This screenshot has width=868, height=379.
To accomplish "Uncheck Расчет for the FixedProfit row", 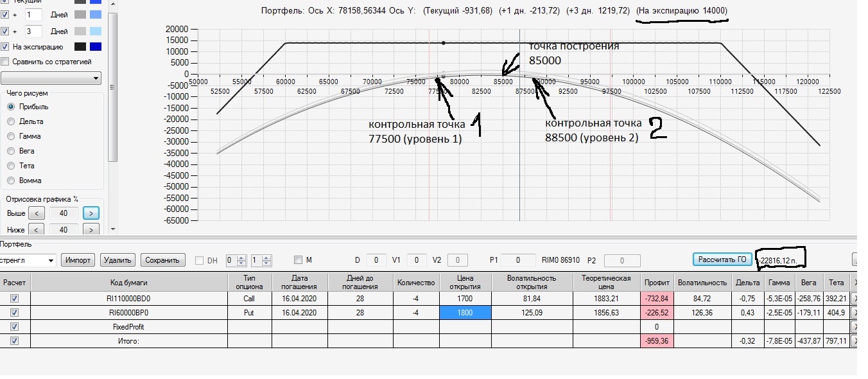I will pos(15,327).
